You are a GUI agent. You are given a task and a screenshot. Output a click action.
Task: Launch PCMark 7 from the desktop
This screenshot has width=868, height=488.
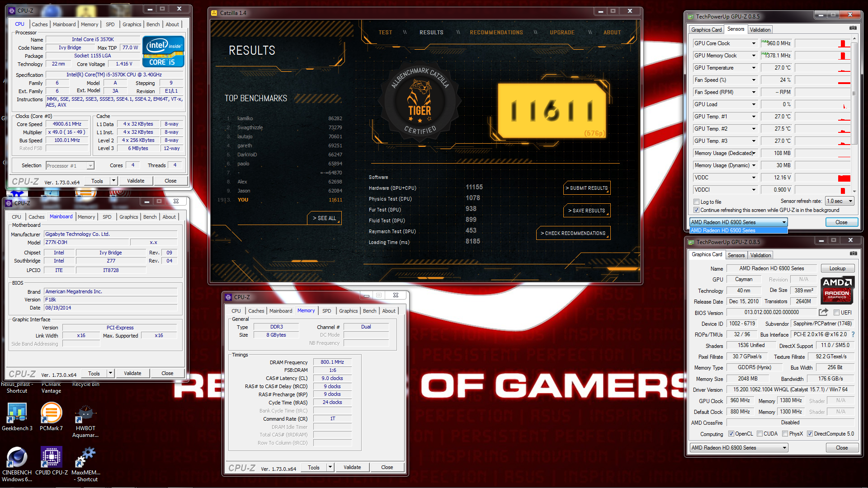[x=51, y=416]
